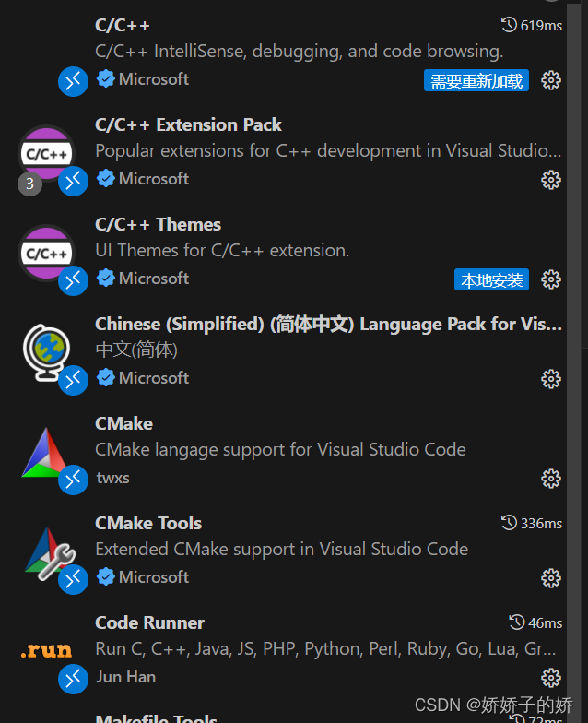Screen dimensions: 588x723
Task: Click the Chinese Language Pack globe icon
Action: pyautogui.click(x=46, y=351)
